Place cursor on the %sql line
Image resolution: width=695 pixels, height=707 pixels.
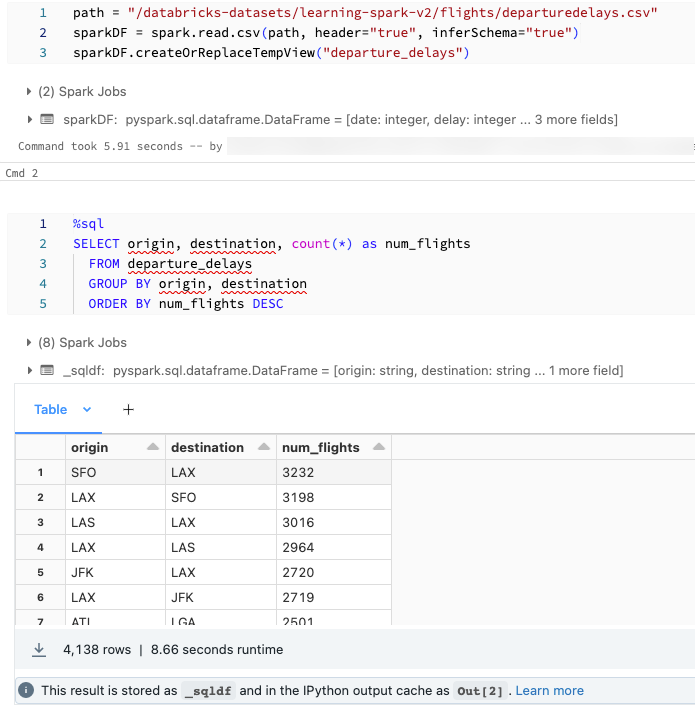click(89, 224)
